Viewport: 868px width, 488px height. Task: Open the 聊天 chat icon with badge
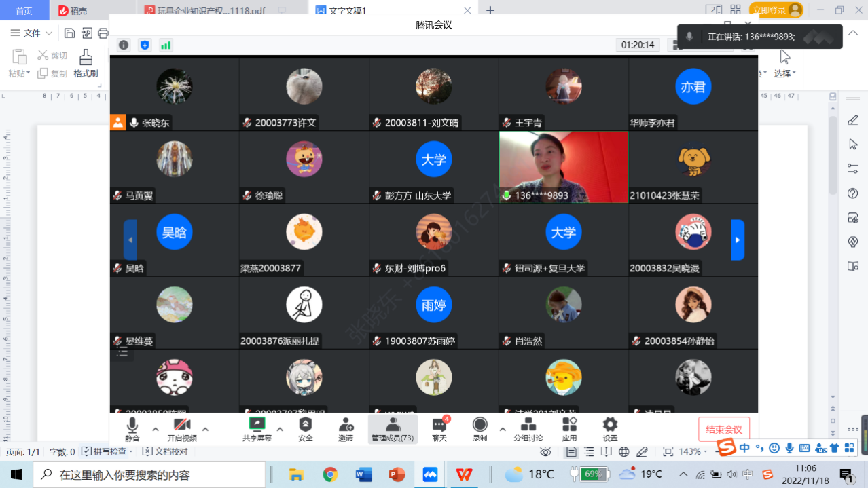(x=439, y=426)
